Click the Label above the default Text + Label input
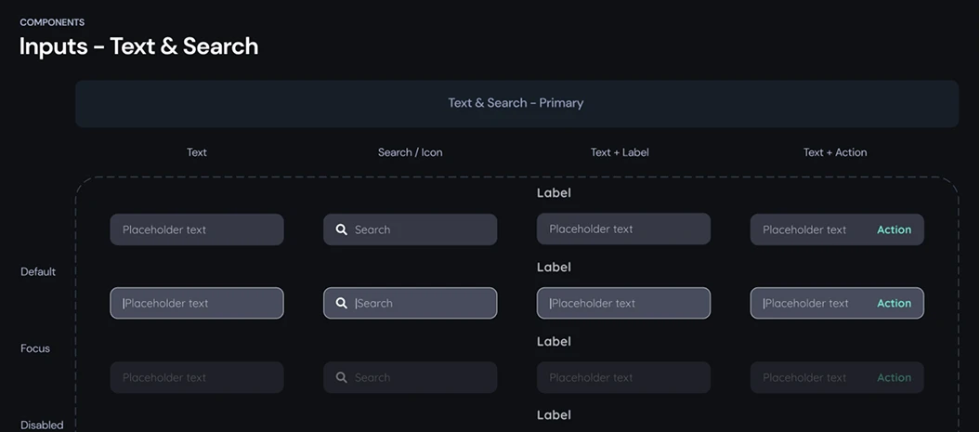Image resolution: width=980 pixels, height=432 pixels. 554,192
